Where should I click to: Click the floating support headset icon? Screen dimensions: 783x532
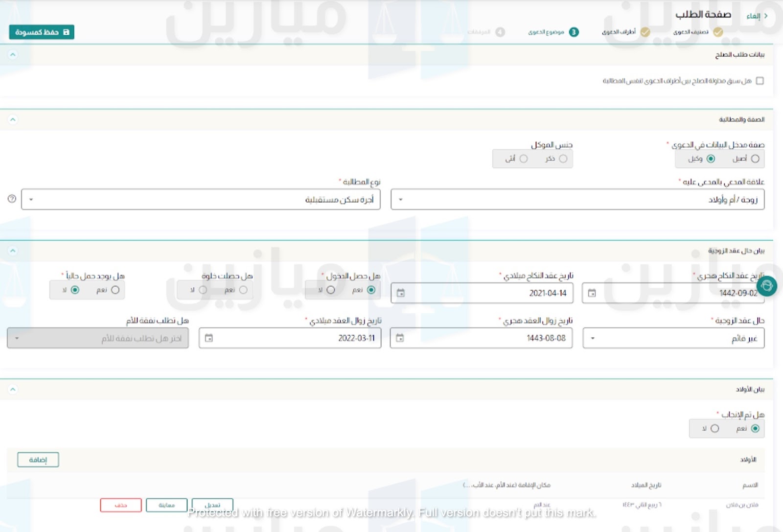click(767, 286)
